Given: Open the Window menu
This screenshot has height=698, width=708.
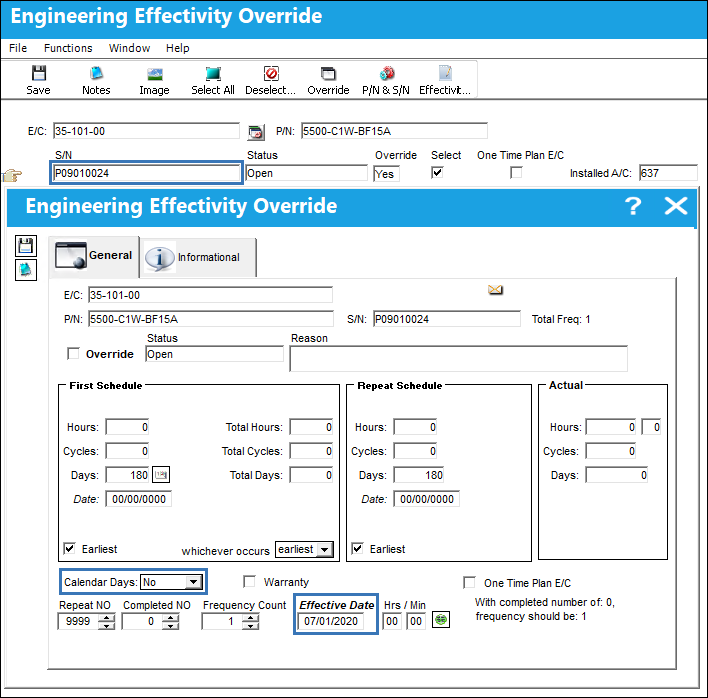Looking at the screenshot, I should 129,48.
